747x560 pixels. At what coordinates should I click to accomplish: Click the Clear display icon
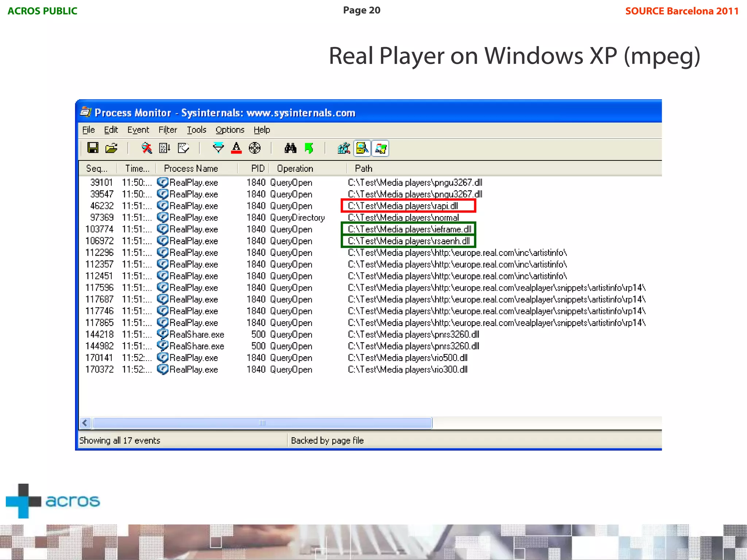coord(183,148)
